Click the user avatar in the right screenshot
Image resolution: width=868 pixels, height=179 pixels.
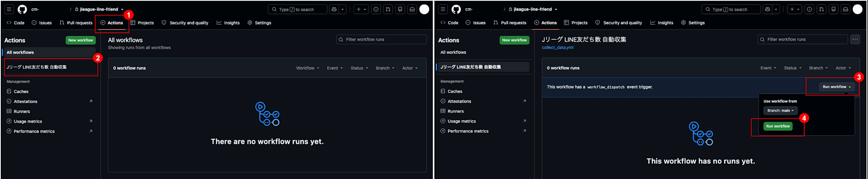click(858, 9)
